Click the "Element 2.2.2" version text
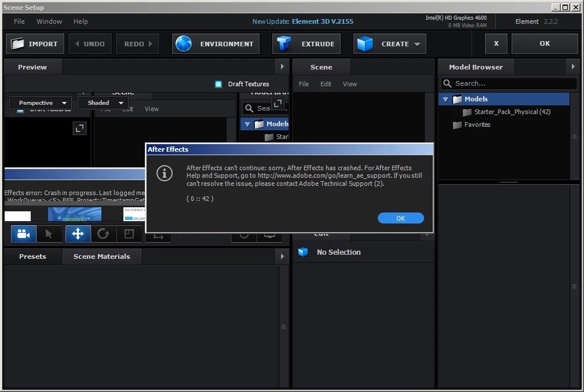The image size is (584, 392). click(536, 21)
